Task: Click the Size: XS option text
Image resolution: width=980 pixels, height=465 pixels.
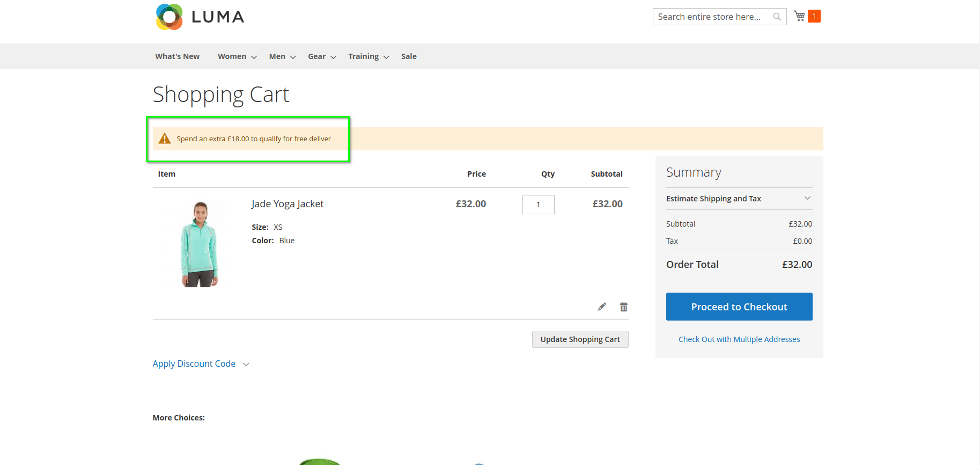Action: point(267,227)
